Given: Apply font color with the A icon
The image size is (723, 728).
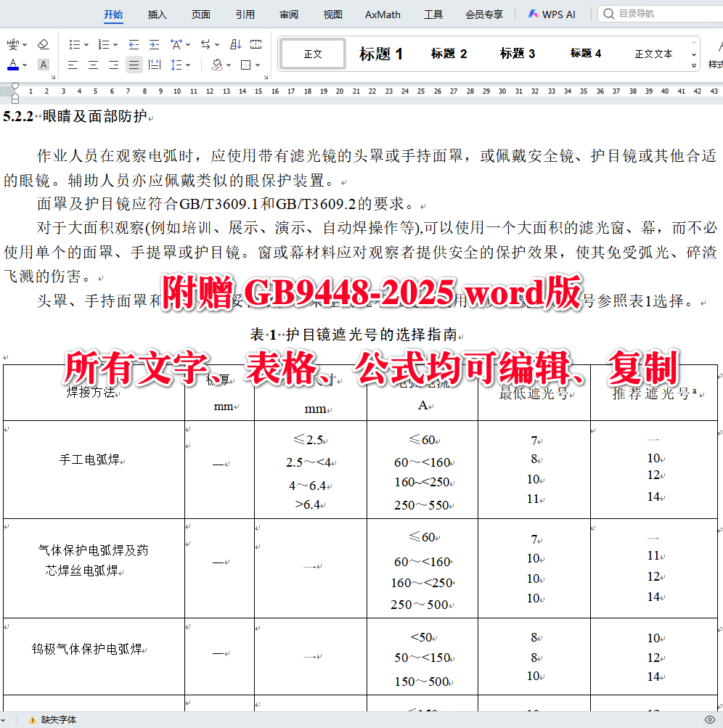Looking at the screenshot, I should (13, 64).
